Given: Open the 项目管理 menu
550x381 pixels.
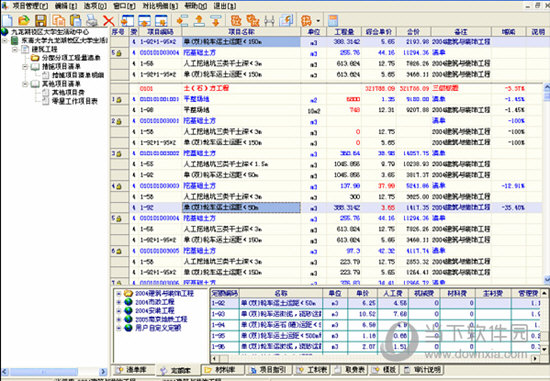Looking at the screenshot, I should coord(30,6).
